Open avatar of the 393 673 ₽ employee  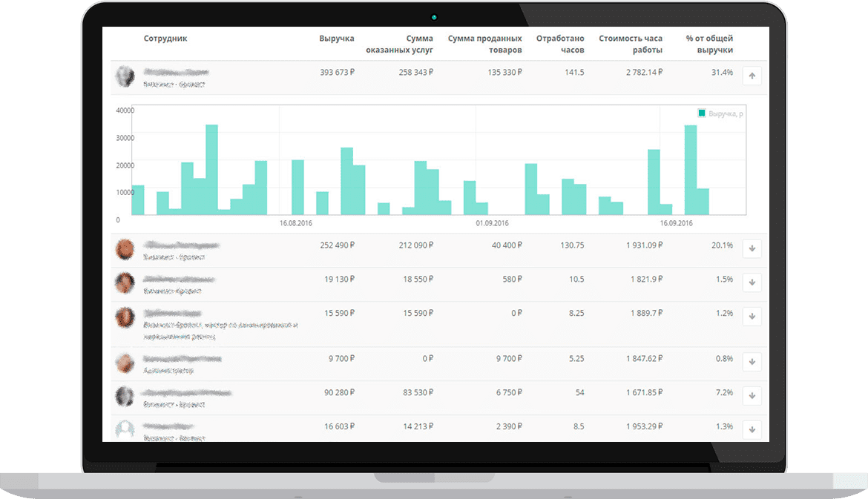125,76
